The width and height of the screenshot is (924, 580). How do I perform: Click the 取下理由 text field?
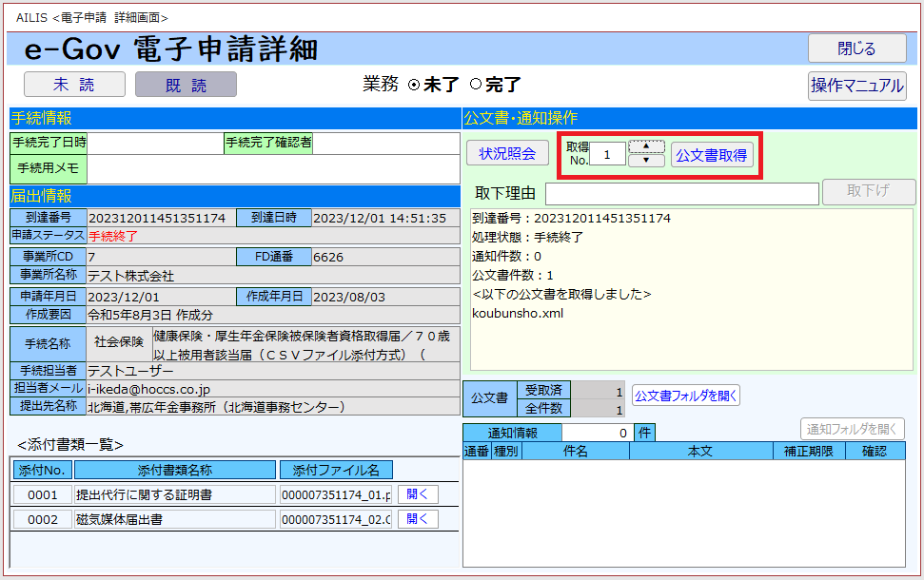click(681, 193)
